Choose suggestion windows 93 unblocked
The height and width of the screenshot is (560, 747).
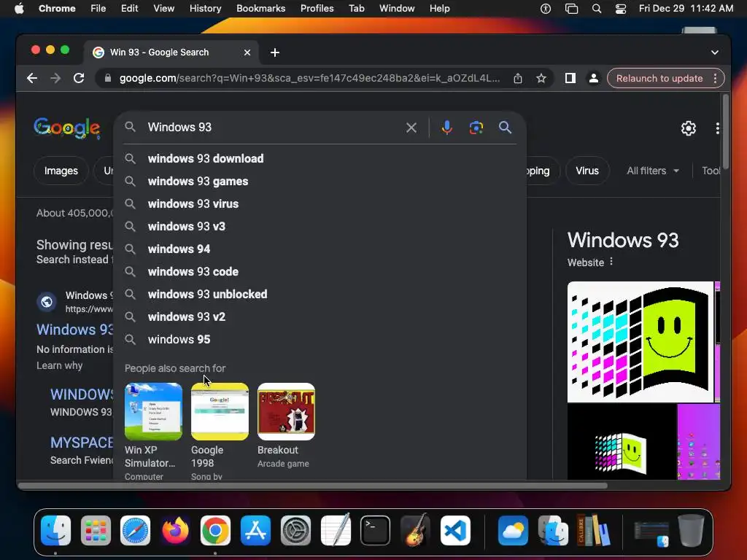[x=320, y=295]
